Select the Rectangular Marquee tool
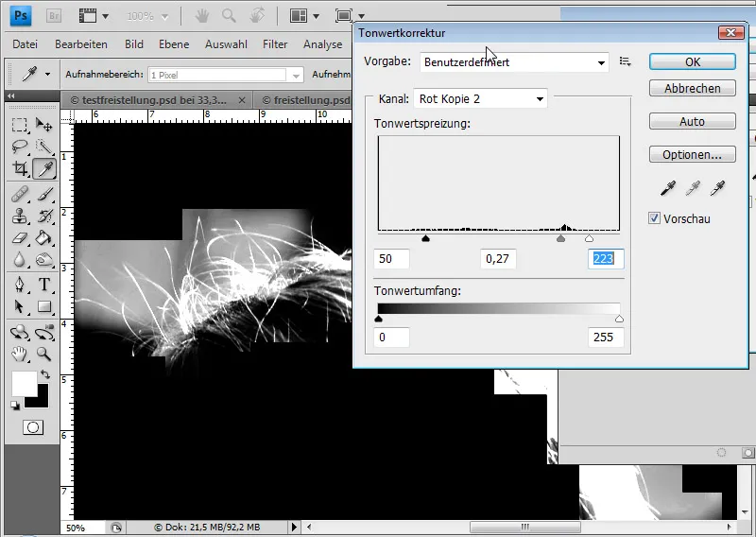 pos(20,126)
